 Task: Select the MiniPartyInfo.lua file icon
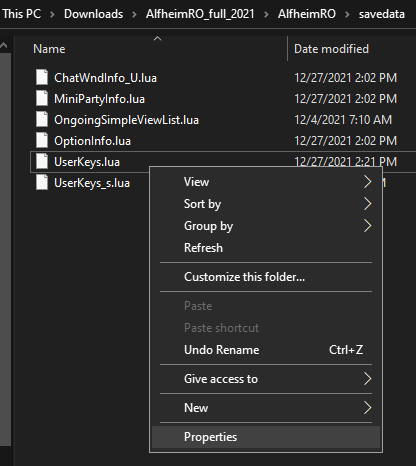[x=42, y=99]
